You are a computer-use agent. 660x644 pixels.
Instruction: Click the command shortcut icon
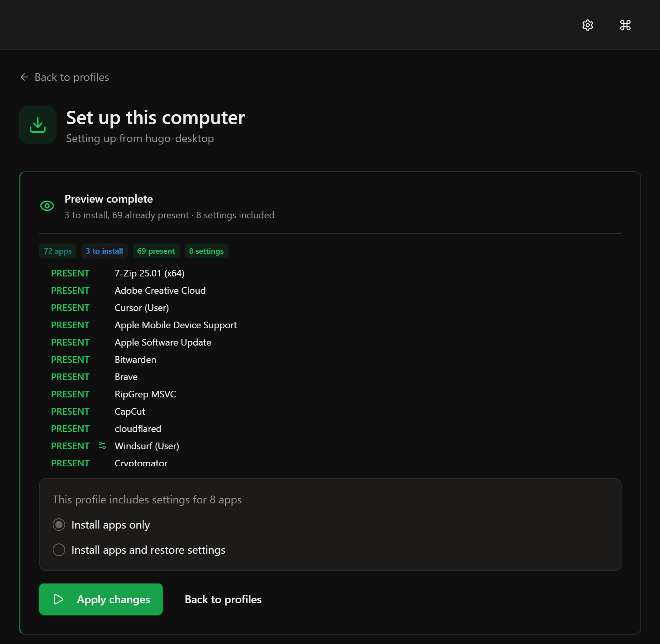click(x=625, y=25)
